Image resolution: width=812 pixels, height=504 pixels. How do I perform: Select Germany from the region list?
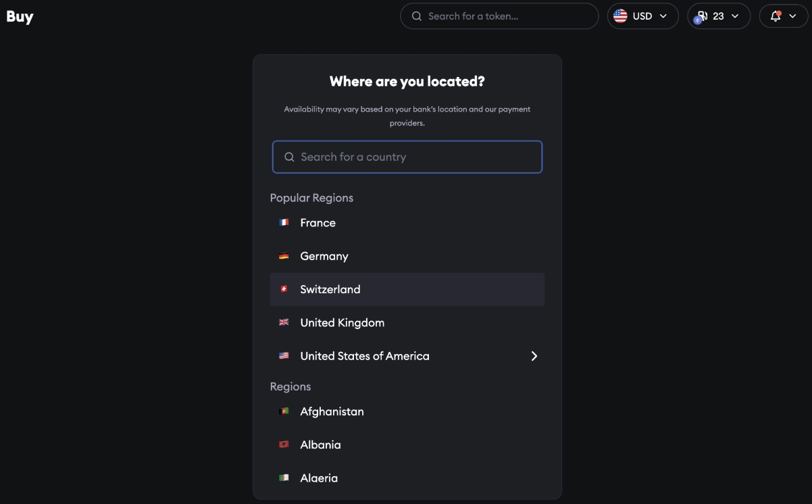(324, 256)
